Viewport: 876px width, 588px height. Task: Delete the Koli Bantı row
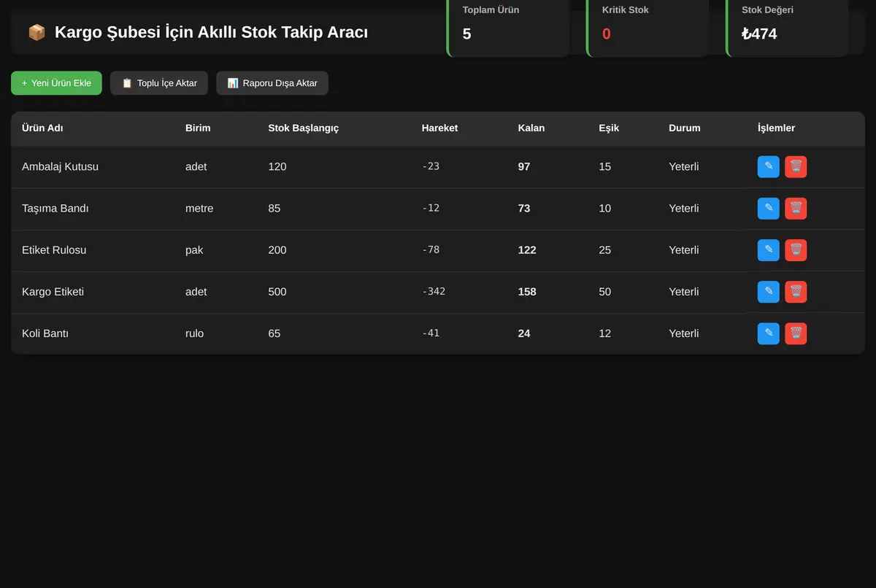[796, 333]
